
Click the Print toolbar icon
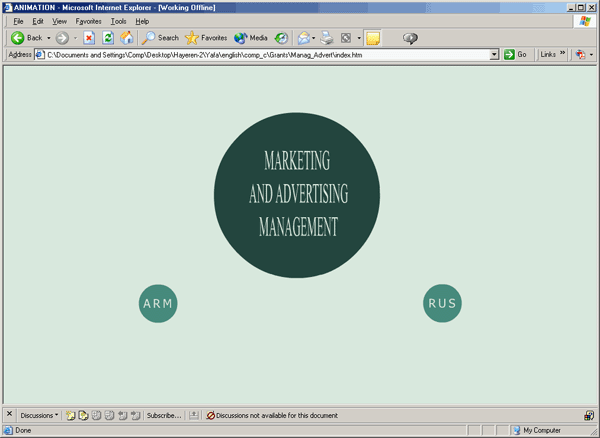point(326,38)
